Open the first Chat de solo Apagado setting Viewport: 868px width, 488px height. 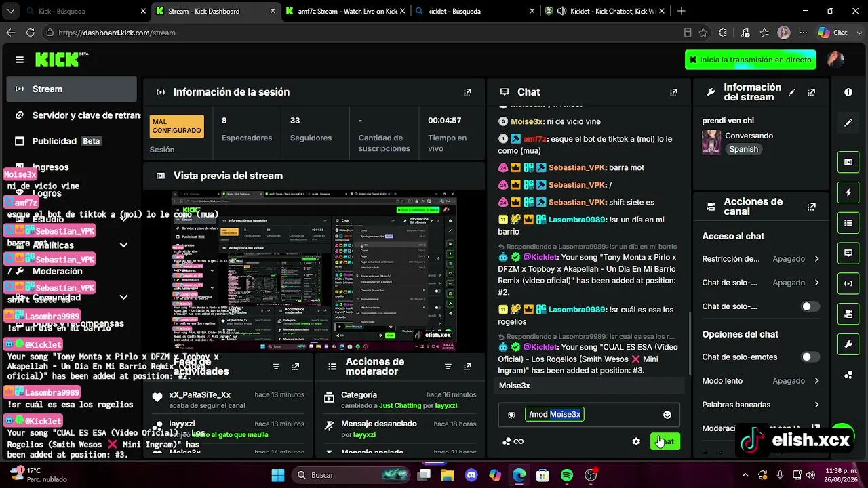click(x=761, y=283)
